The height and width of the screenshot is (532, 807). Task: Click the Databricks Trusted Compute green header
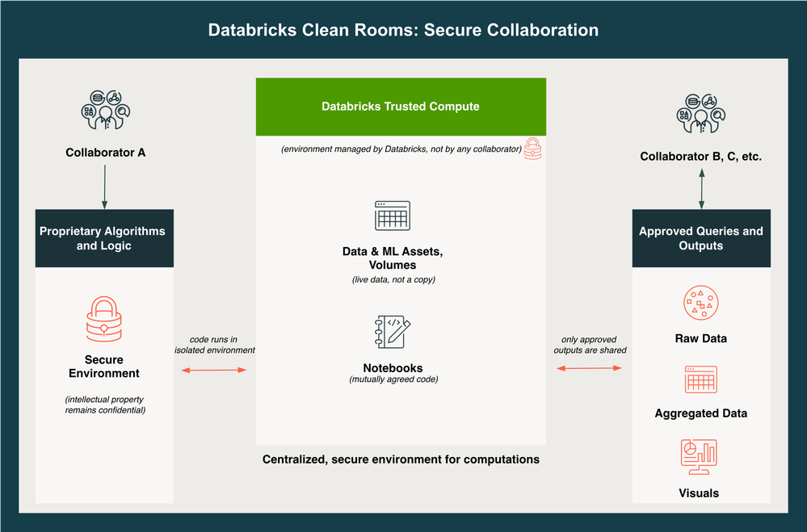(x=401, y=107)
